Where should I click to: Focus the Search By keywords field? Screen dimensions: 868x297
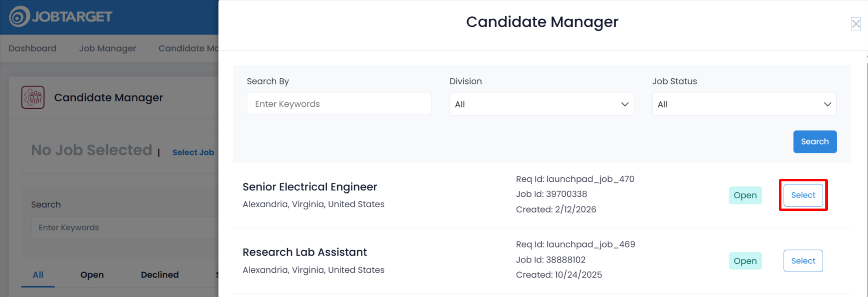[x=339, y=104]
